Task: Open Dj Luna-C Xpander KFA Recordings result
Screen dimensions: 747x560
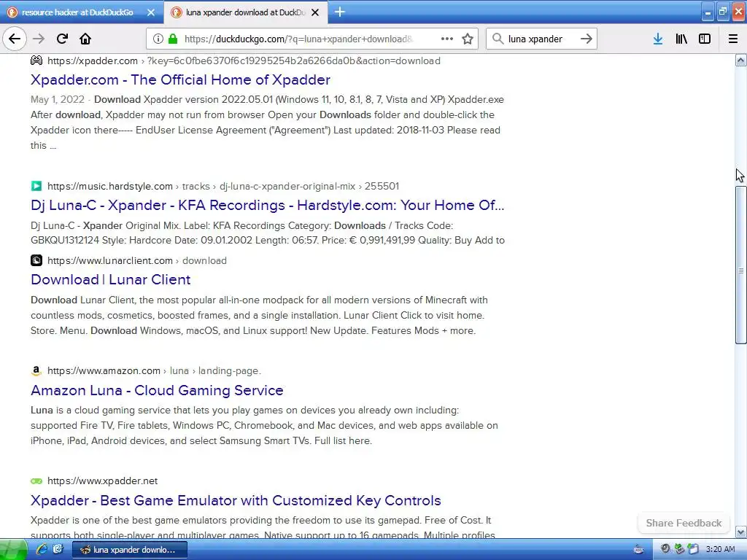Action: tap(267, 205)
